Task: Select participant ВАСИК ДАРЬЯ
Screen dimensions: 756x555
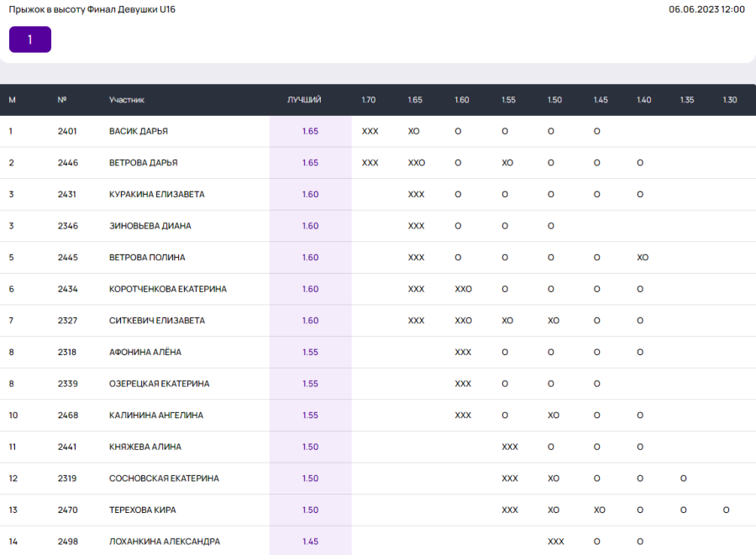Action: click(139, 131)
